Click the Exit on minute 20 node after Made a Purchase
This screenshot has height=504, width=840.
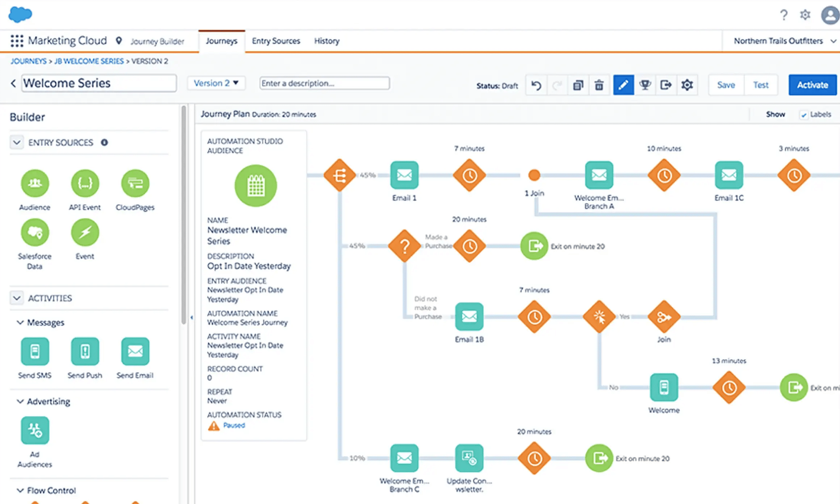(534, 246)
